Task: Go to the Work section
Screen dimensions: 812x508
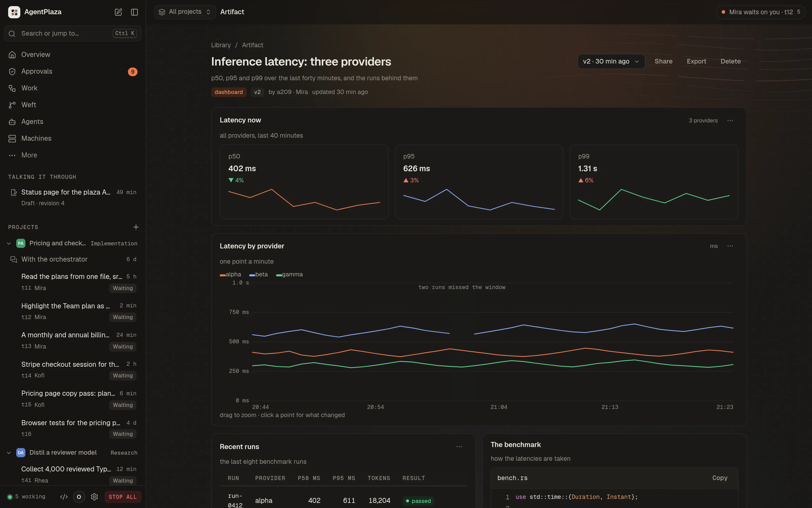Action: [x=73, y=88]
